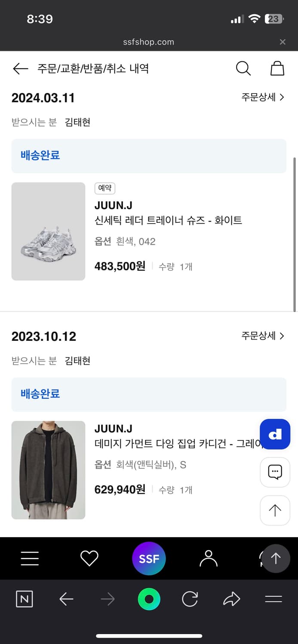Expand 주문상세 for 2023.10.12 order
The width and height of the screenshot is (298, 644).
(x=263, y=336)
